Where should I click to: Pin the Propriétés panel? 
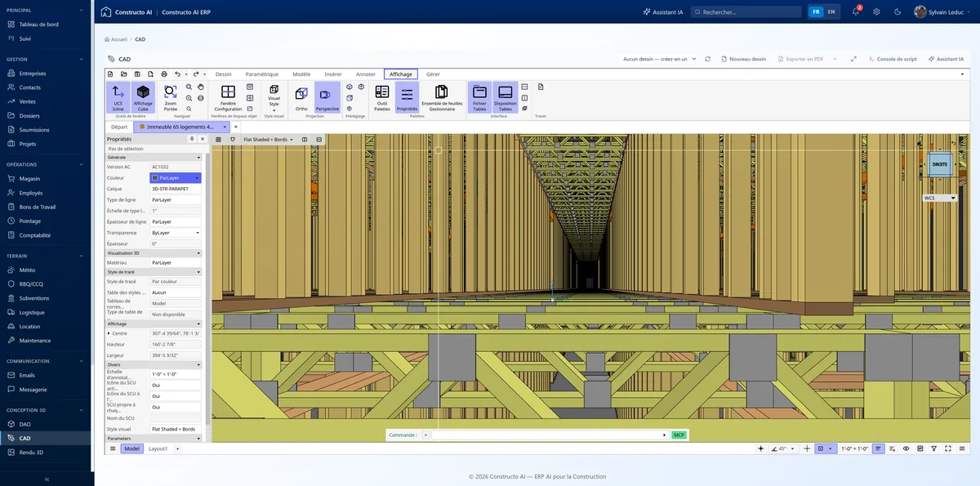coord(192,140)
